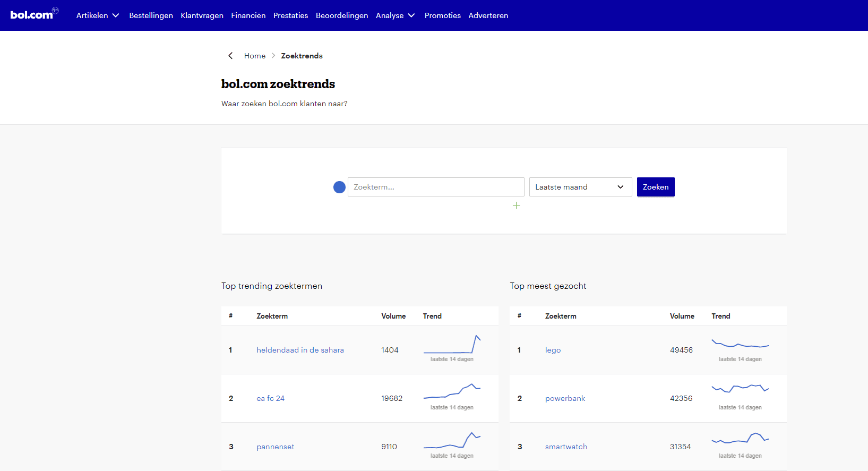Click volume value 19682
Viewport: 868px width, 471px height.
392,398
